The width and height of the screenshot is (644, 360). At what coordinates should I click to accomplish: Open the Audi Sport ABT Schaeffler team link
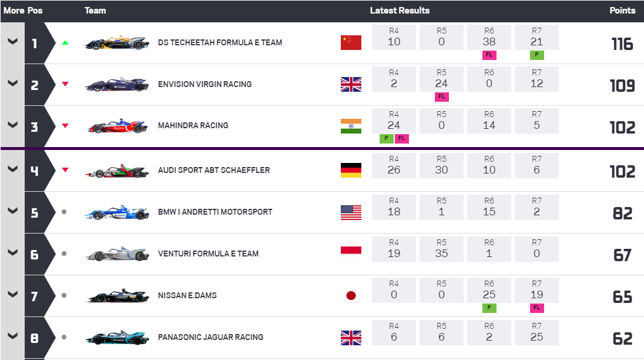click(x=214, y=170)
